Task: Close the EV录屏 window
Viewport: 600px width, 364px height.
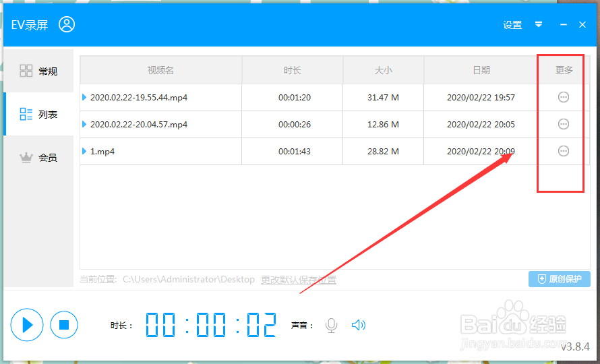Action: [x=582, y=24]
